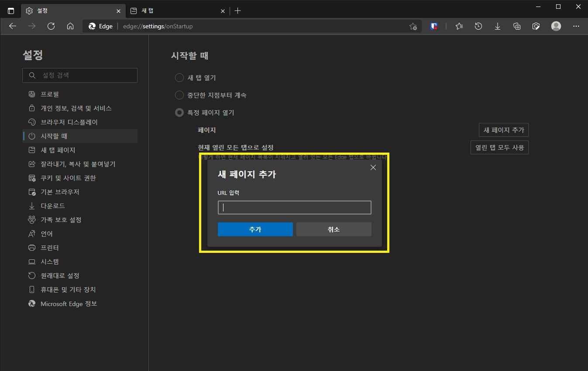This screenshot has width=588, height=371.
Task: Open the tab actions menu
Action: pyautogui.click(x=11, y=10)
